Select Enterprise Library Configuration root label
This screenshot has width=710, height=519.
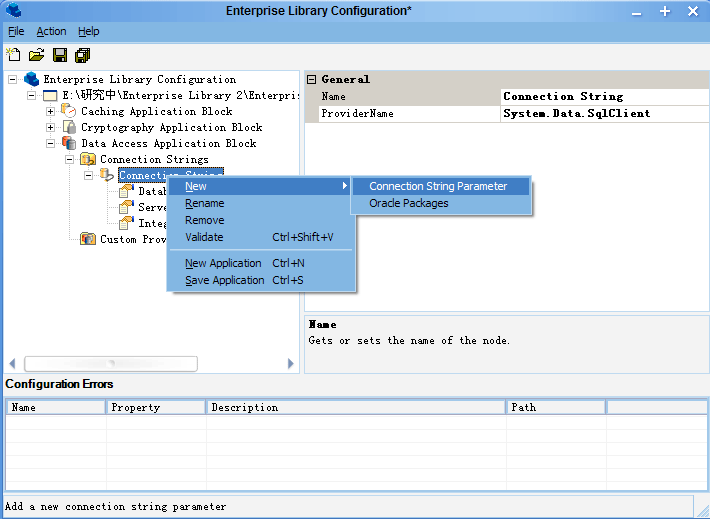139,79
